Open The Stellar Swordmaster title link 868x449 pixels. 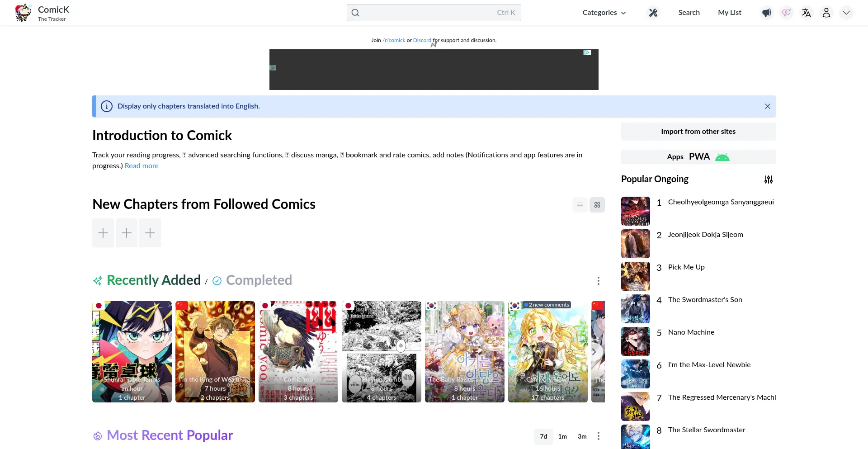[x=707, y=430]
